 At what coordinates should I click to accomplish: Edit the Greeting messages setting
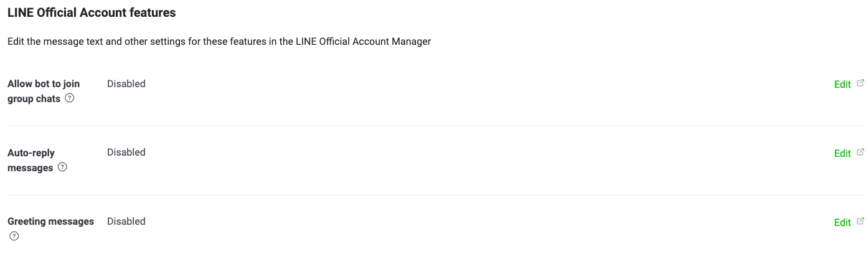[x=842, y=223]
